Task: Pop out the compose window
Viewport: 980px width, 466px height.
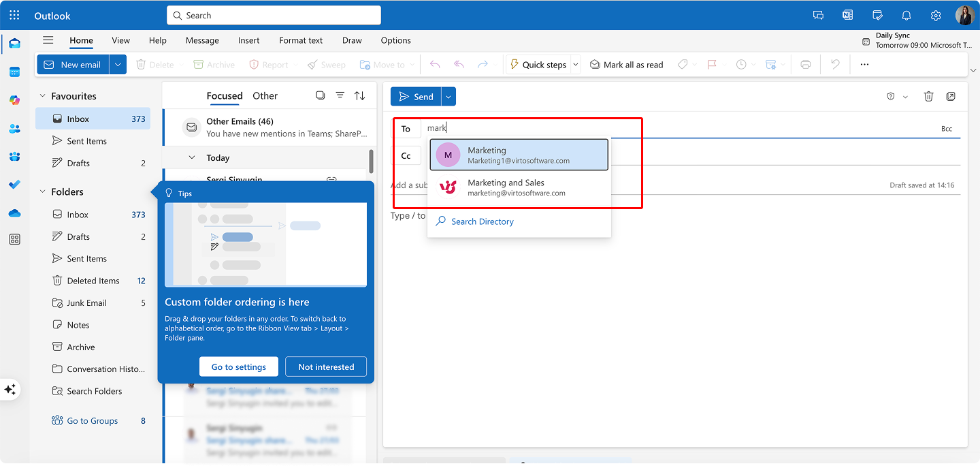Action: (x=951, y=96)
